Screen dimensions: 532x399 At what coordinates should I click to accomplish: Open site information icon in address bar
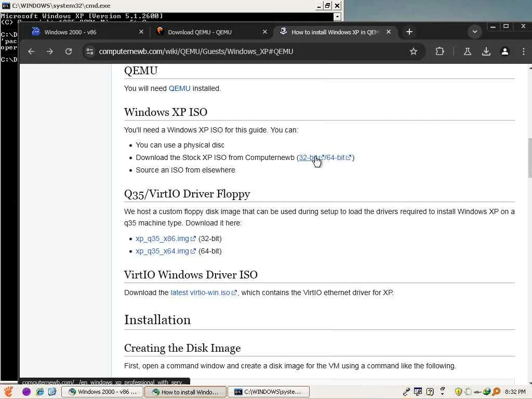pos(90,51)
